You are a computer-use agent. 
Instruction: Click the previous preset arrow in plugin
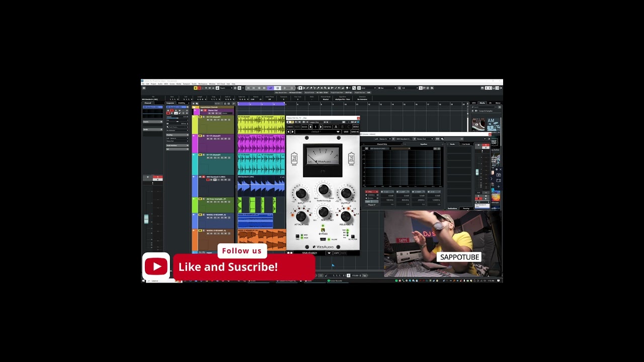[x=288, y=132]
